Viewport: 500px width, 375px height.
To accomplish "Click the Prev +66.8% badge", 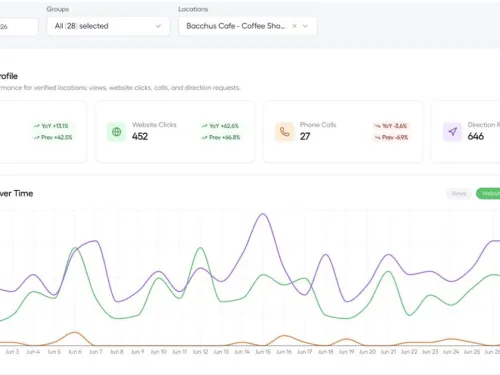I will pyautogui.click(x=220, y=137).
